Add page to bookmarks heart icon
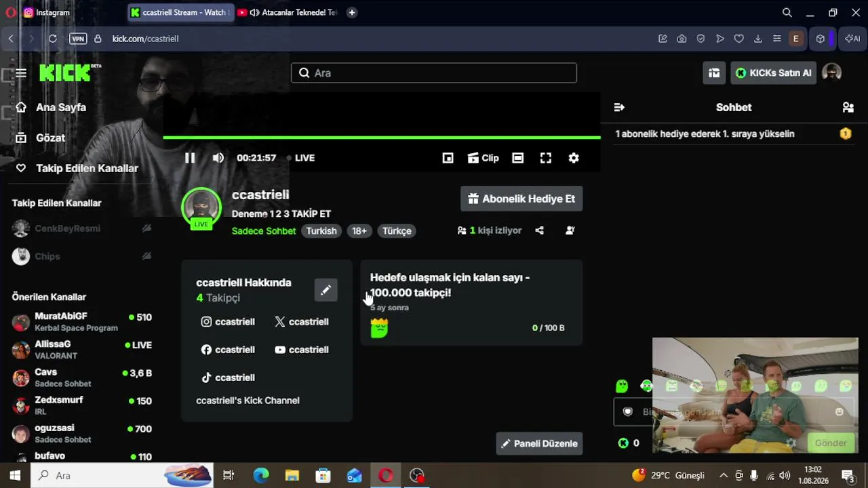The width and height of the screenshot is (868, 488). (x=739, y=39)
